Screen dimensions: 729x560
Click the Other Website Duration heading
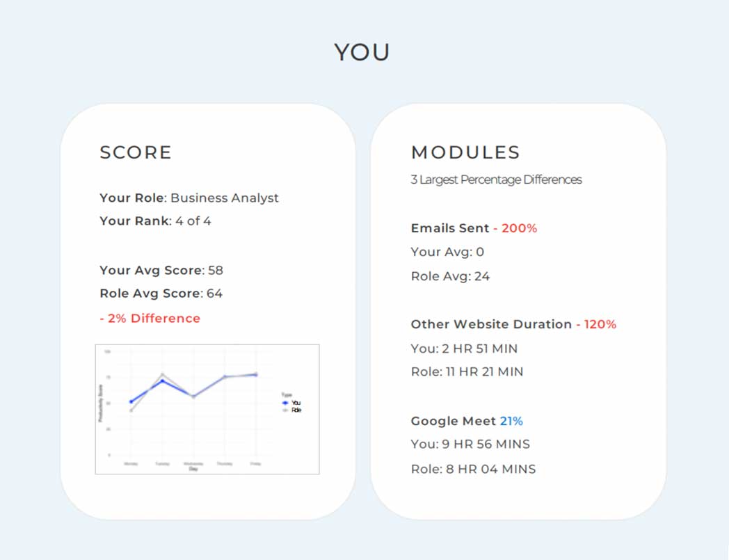491,324
